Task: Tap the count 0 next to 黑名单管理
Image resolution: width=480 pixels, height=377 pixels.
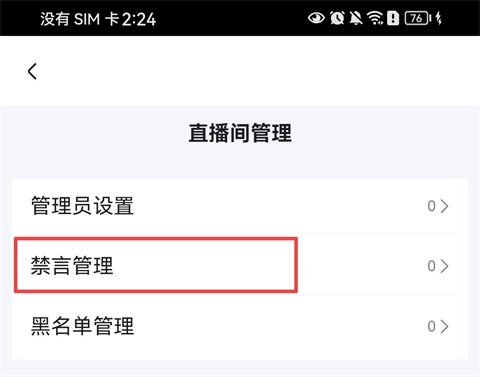Action: [x=432, y=326]
